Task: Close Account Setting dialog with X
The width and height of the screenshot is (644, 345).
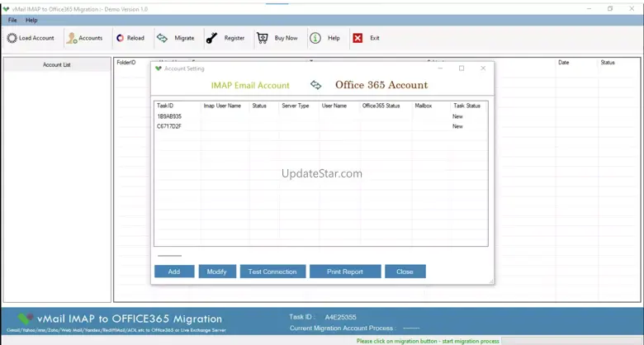Action: (483, 69)
